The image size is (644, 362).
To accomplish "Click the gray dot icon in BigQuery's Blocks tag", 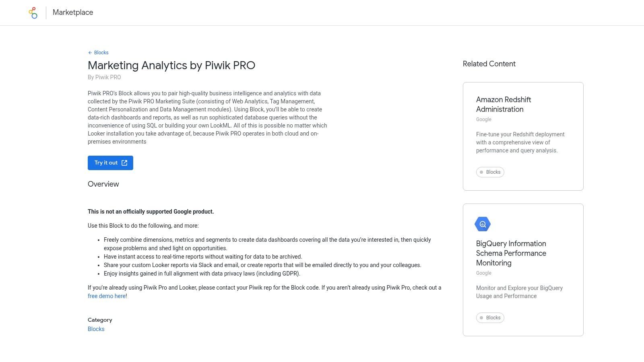I will click(x=481, y=318).
